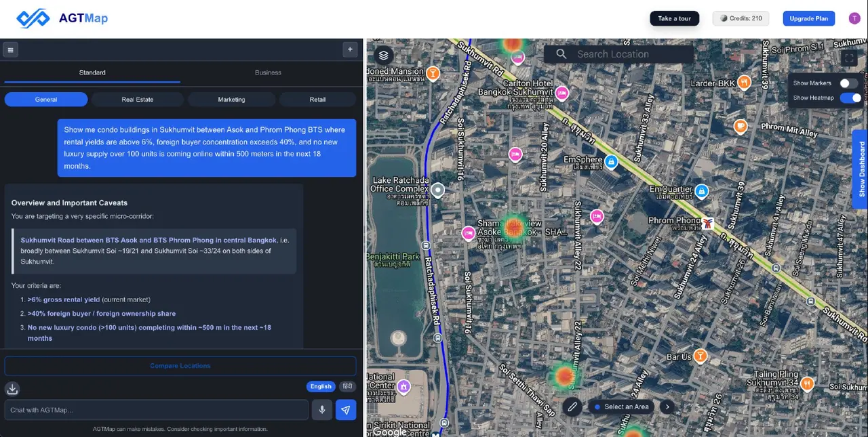The image size is (868, 437).
Task: Select the Retail category pill
Action: point(317,100)
